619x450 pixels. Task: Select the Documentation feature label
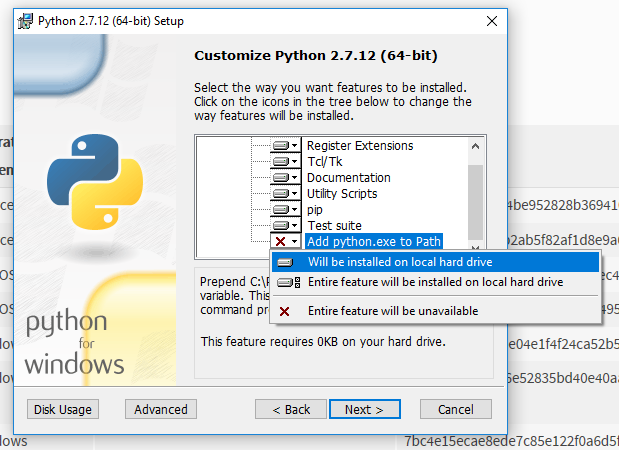[348, 178]
